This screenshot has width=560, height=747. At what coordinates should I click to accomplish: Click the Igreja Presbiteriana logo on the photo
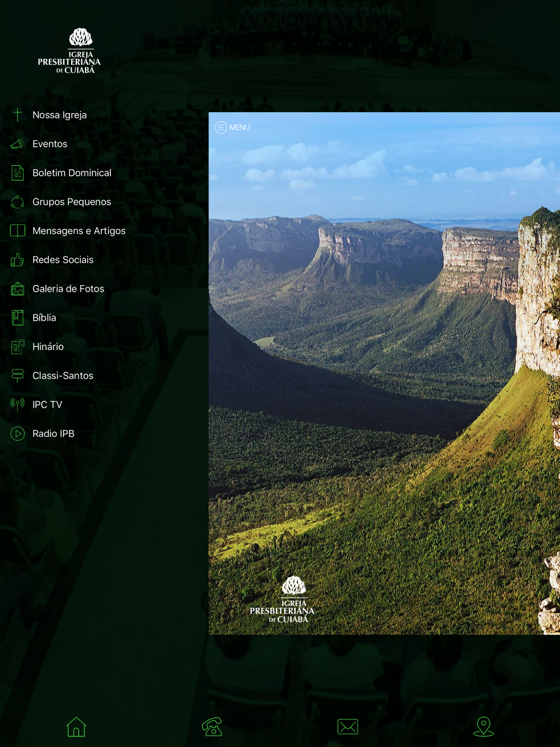282,600
